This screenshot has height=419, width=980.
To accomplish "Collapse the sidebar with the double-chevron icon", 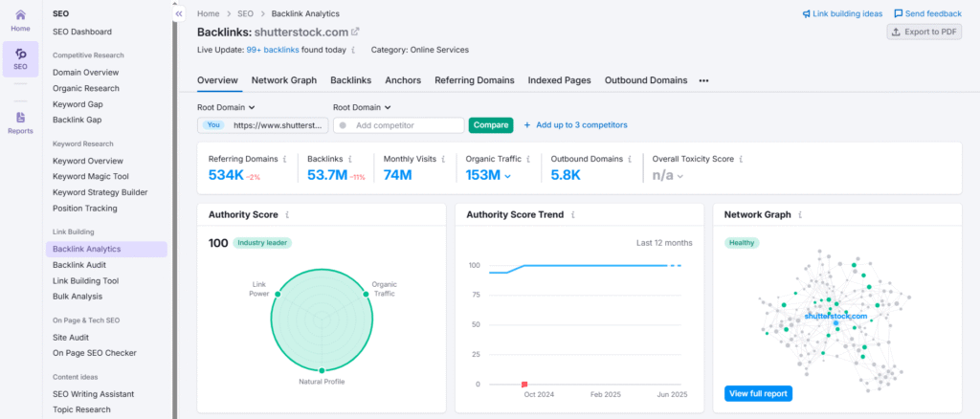I will click(179, 13).
